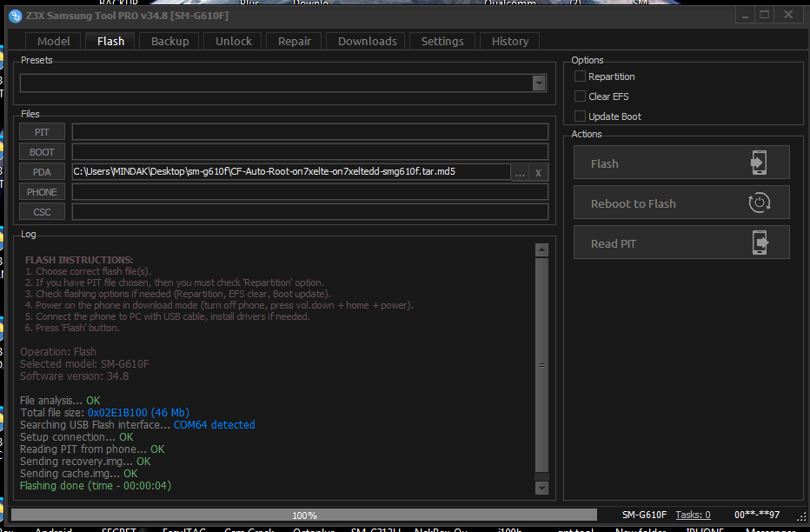Click the PHONE file button
The image size is (810, 532).
click(42, 192)
